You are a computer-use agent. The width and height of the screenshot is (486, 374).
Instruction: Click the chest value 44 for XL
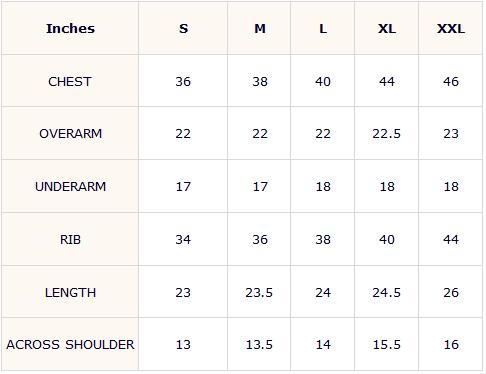[x=387, y=81]
